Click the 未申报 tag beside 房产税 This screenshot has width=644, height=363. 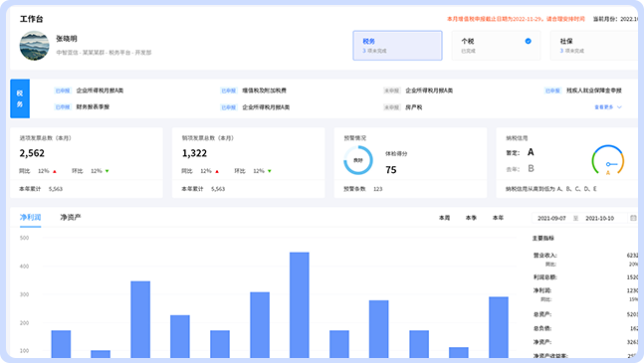(x=392, y=107)
